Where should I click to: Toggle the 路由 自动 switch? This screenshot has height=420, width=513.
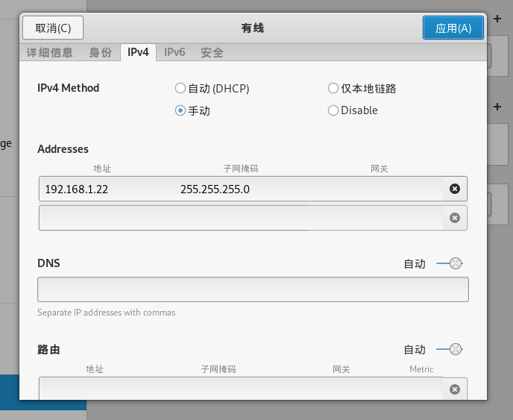pos(450,349)
